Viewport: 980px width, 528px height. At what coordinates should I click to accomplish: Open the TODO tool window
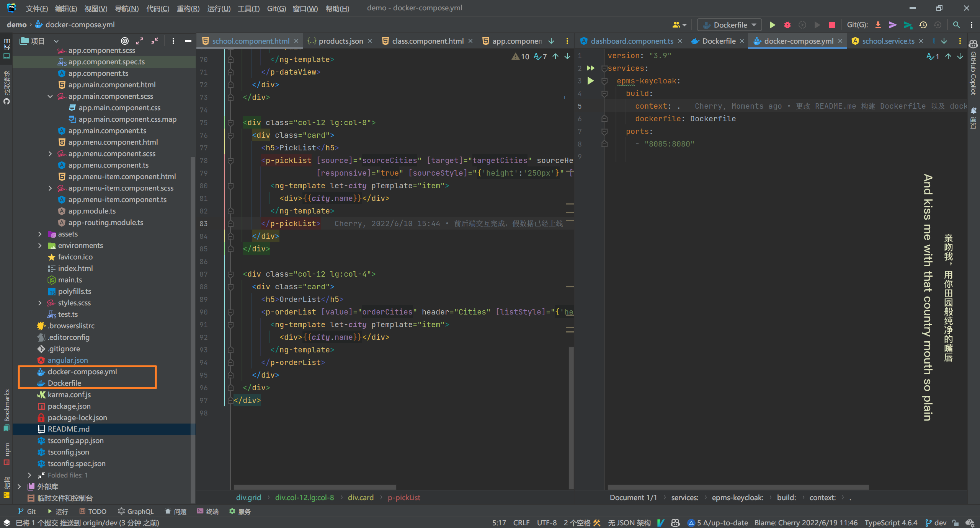click(93, 512)
